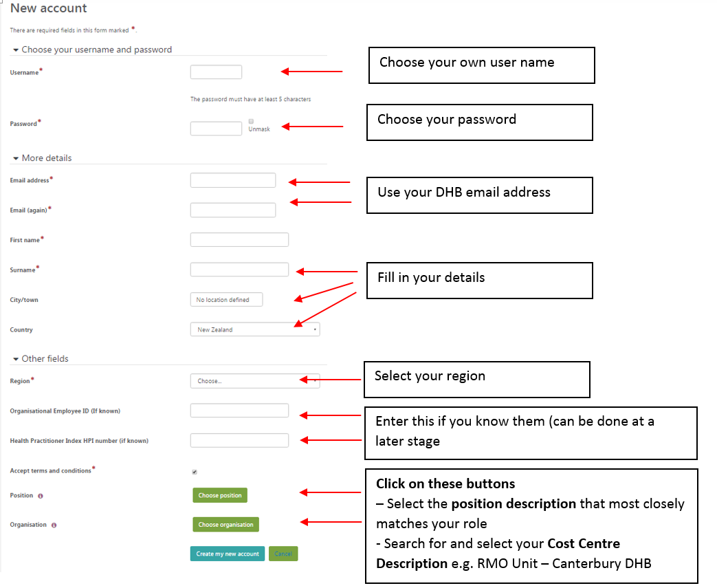Click the 'Email (again)' input field

(232, 210)
